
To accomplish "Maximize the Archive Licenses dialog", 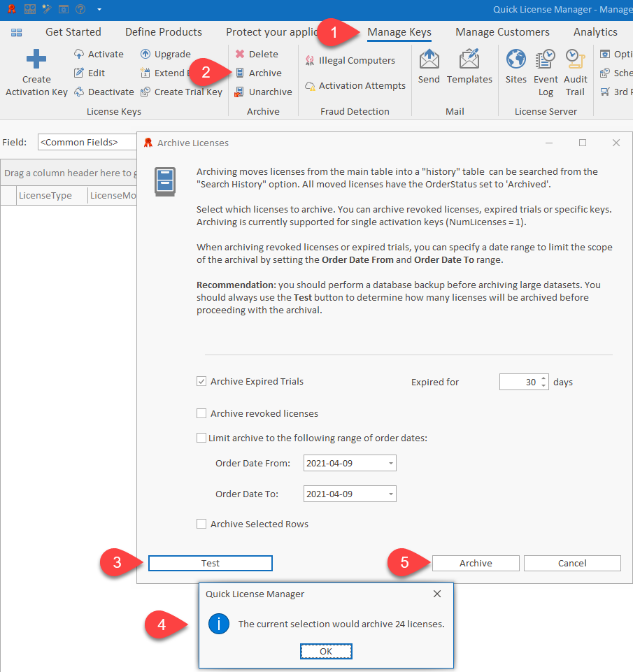I will 583,143.
